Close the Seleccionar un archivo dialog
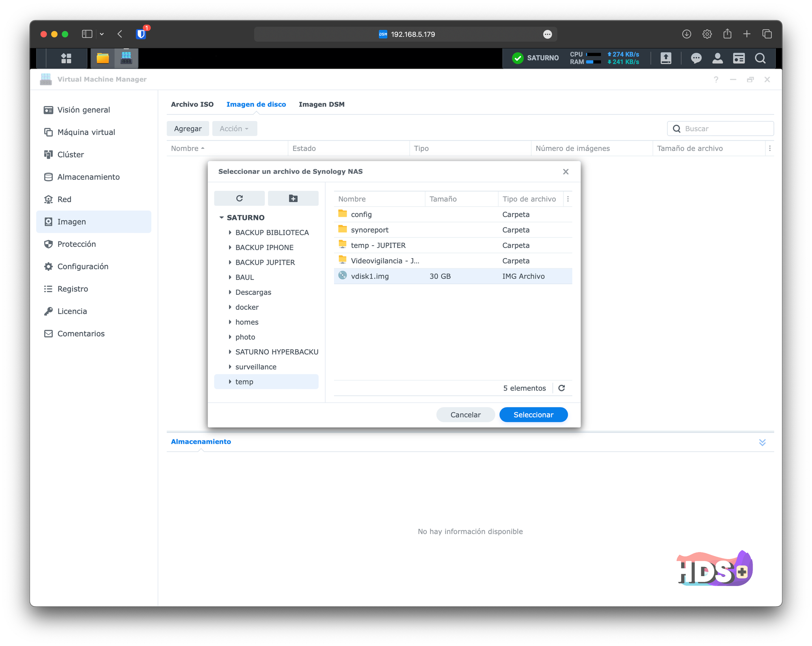 click(x=566, y=172)
